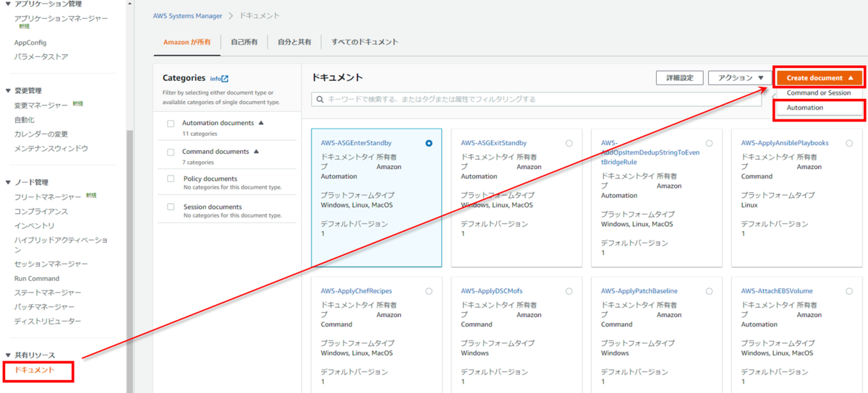Open AWS-AttachEBSVolume document link
This screenshot has height=393, width=868.
(x=777, y=291)
